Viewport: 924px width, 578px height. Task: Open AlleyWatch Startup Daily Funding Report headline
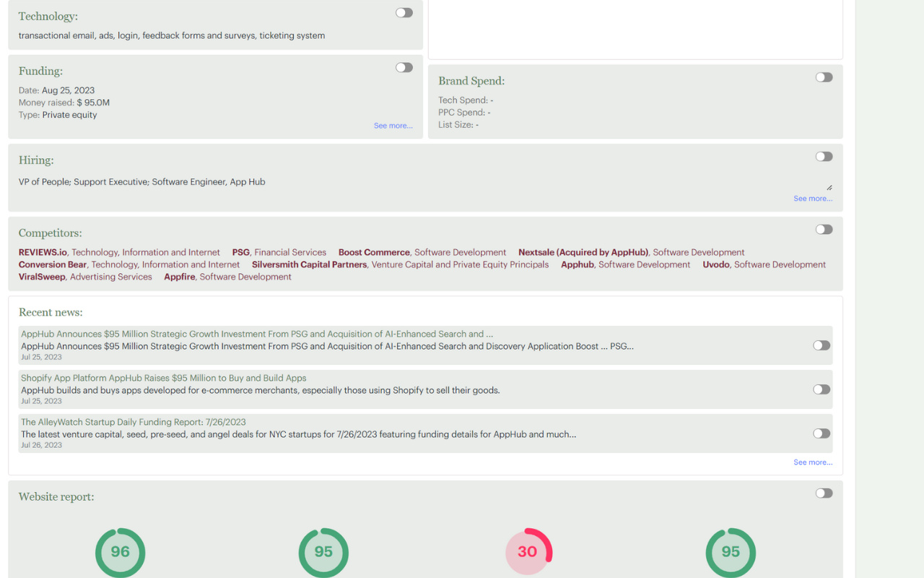tap(134, 422)
